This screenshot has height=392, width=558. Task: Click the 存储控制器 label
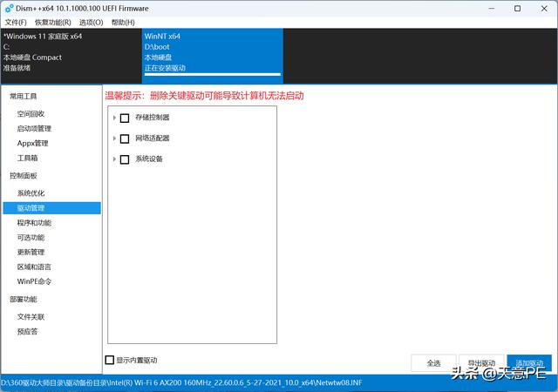coord(153,118)
